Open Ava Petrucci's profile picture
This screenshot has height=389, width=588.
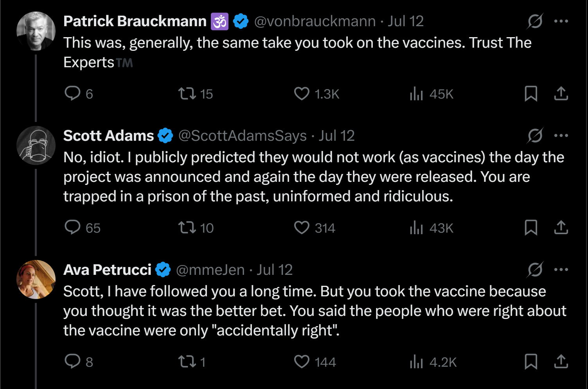click(36, 280)
